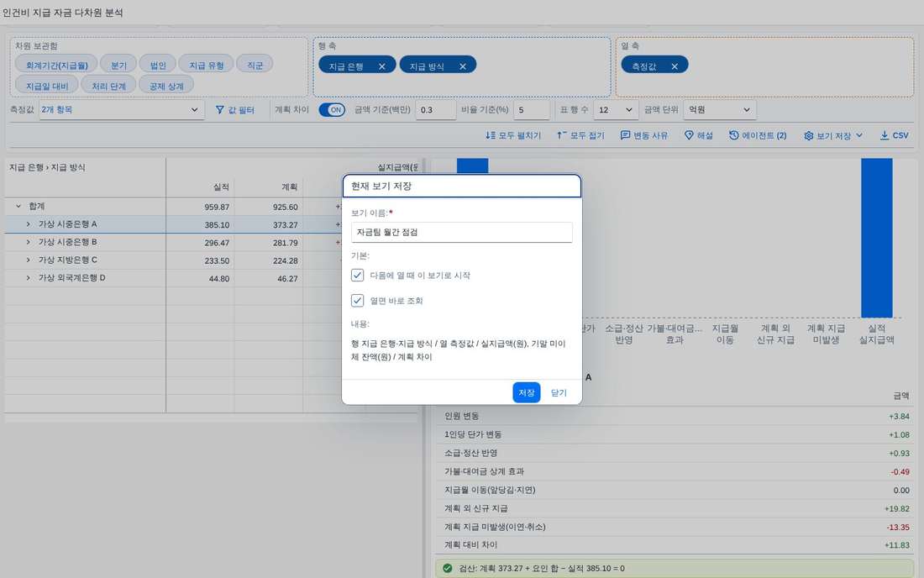
Task: Click the 1인당 단가 변동 row
Action: coord(676,434)
